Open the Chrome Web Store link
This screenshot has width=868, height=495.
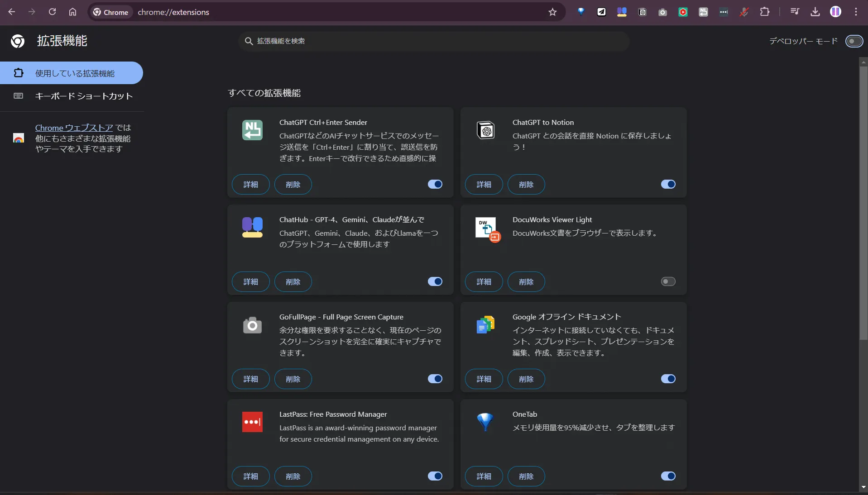(74, 128)
